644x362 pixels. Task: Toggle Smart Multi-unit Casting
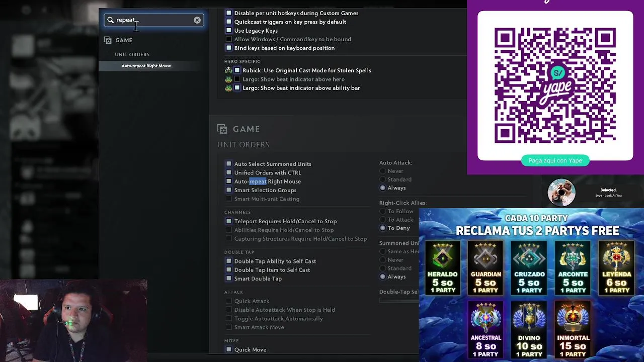tap(229, 199)
